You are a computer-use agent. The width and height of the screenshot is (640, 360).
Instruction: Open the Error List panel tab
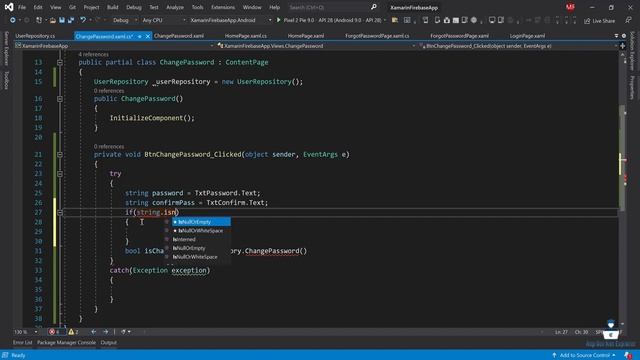pos(22,343)
